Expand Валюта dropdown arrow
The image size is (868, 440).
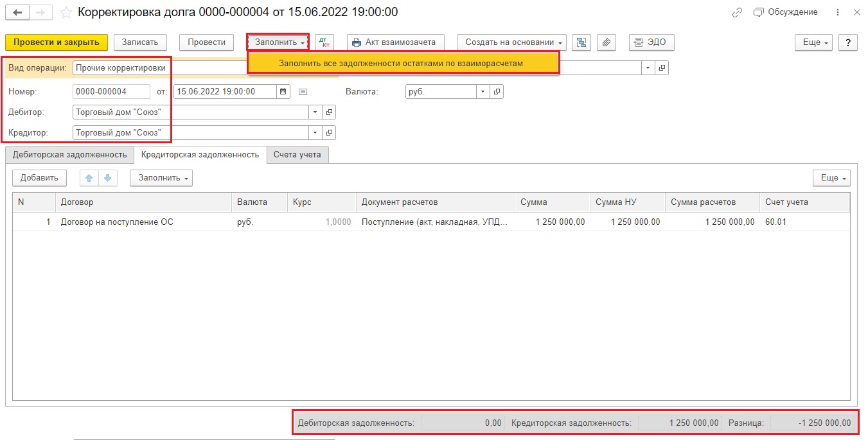pyautogui.click(x=483, y=92)
